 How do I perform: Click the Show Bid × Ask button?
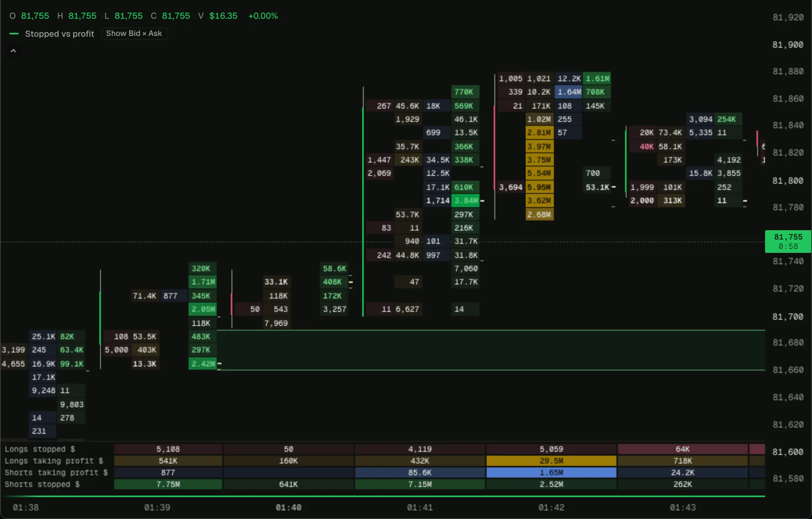(x=134, y=34)
